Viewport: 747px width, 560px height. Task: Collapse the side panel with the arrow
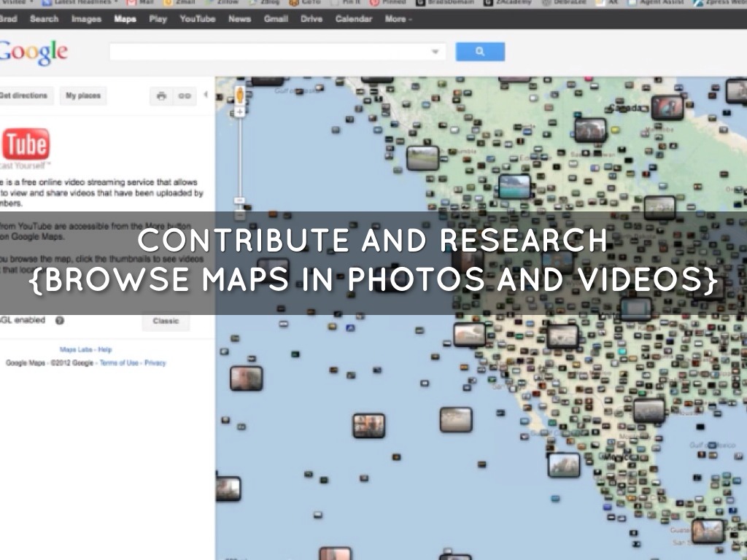tap(206, 95)
